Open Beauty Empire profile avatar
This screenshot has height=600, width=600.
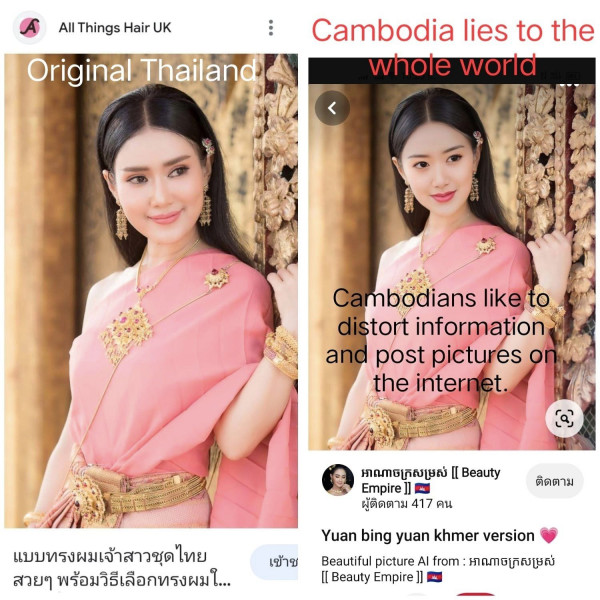click(338, 480)
